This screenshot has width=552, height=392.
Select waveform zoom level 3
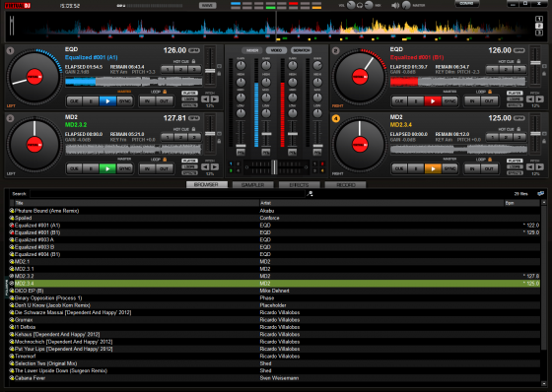coord(539,33)
